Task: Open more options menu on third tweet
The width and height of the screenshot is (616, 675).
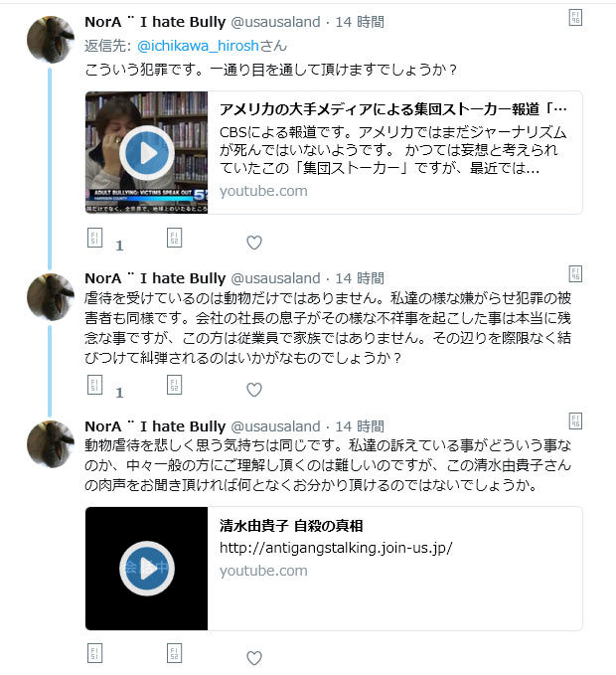Action: pos(575,422)
